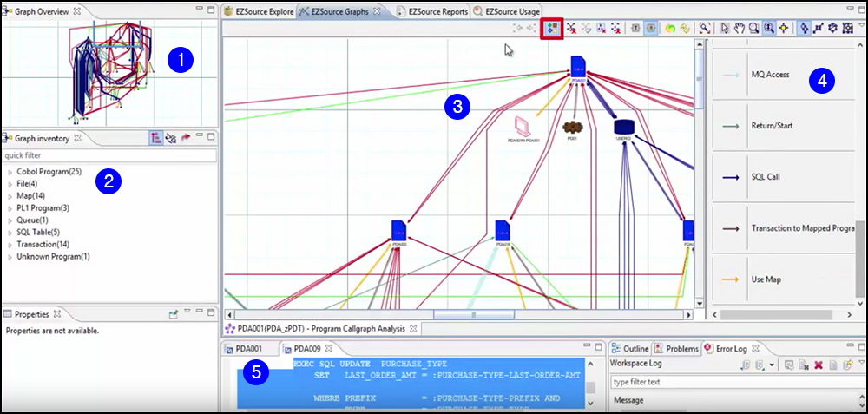The width and height of the screenshot is (868, 414).
Task: Switch to the EZSource Reports tab
Action: point(432,11)
